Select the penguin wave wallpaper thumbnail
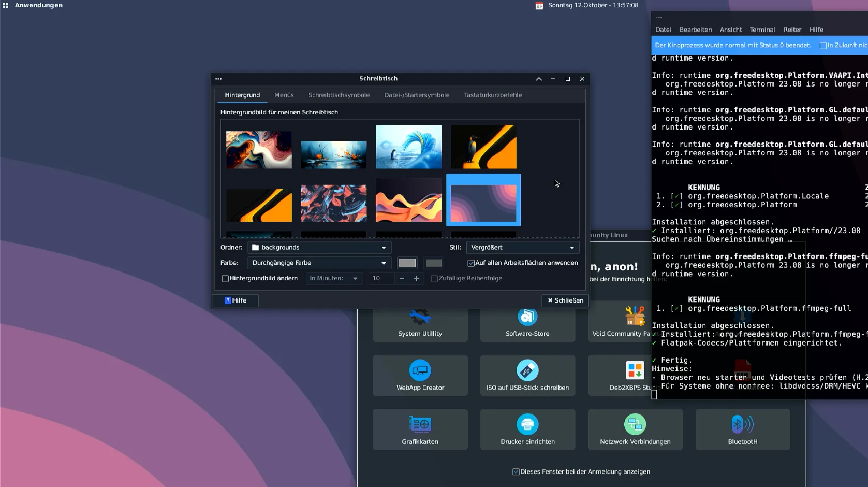 (x=408, y=147)
